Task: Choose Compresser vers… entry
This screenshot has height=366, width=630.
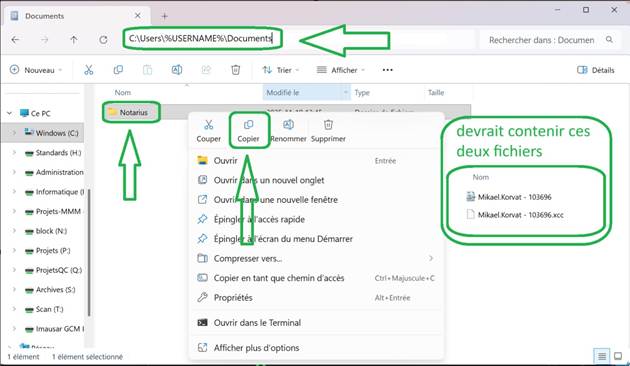Action: (x=317, y=258)
